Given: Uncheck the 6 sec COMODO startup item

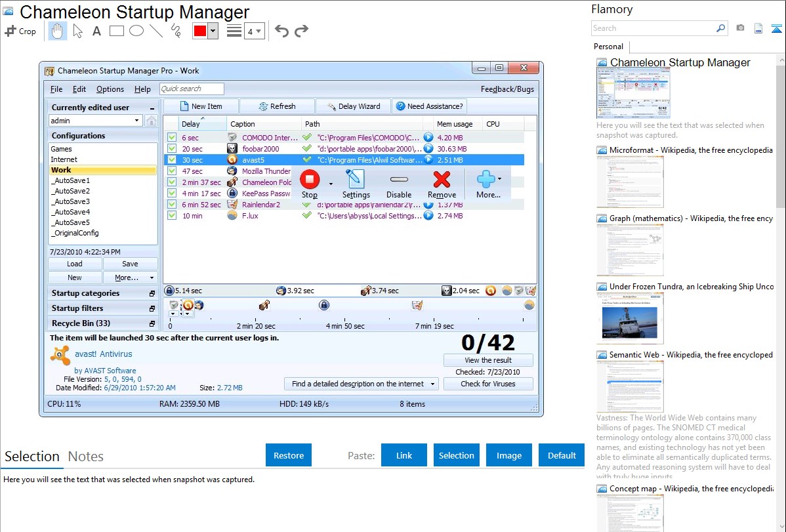Looking at the screenshot, I should tap(172, 137).
